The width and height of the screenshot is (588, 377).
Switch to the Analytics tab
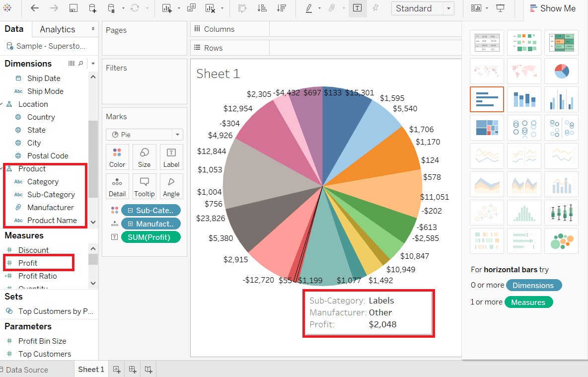(58, 29)
